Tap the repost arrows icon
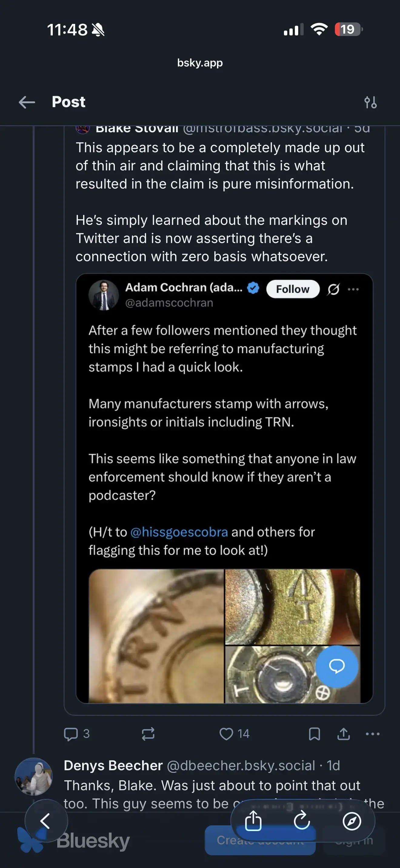The height and width of the screenshot is (868, 400). [148, 734]
